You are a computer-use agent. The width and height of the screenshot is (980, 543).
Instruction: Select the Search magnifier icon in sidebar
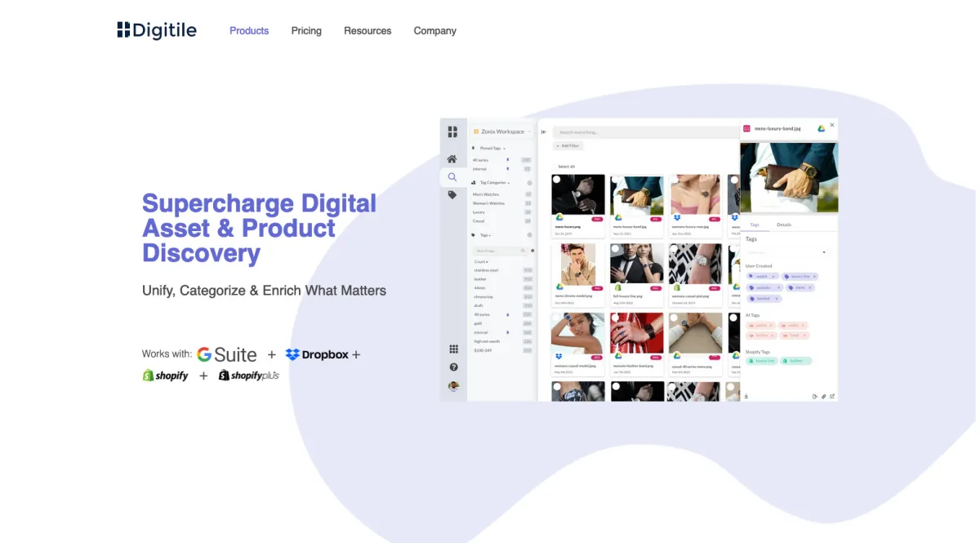coord(452,176)
